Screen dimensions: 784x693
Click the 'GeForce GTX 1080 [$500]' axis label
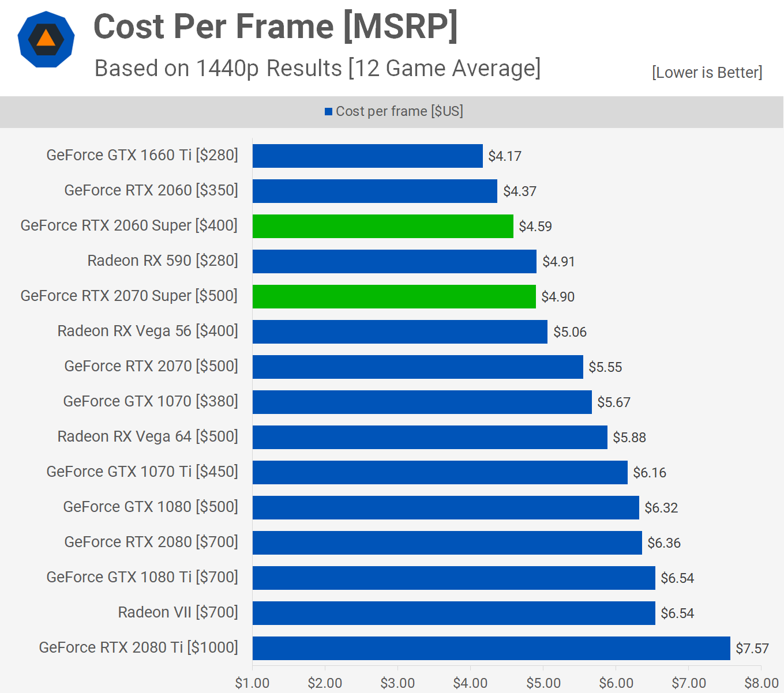[151, 507]
